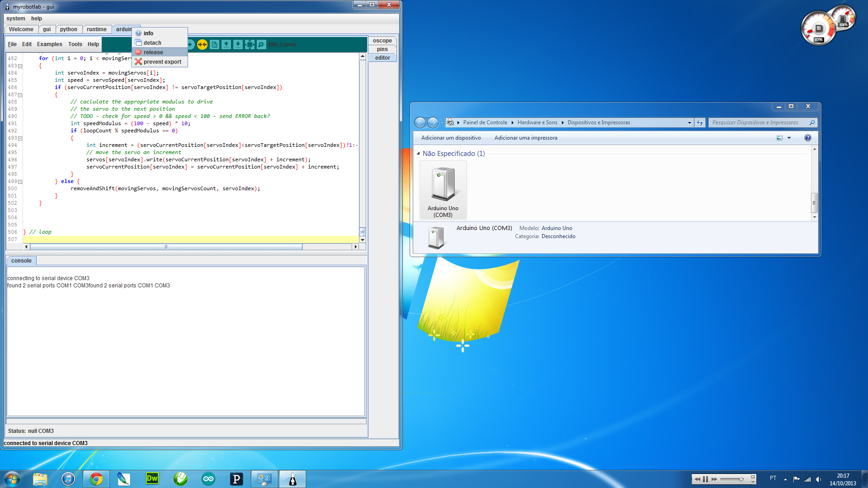The height and width of the screenshot is (488, 868).
Task: Collapse the code fold at line 499
Action: click(20, 182)
